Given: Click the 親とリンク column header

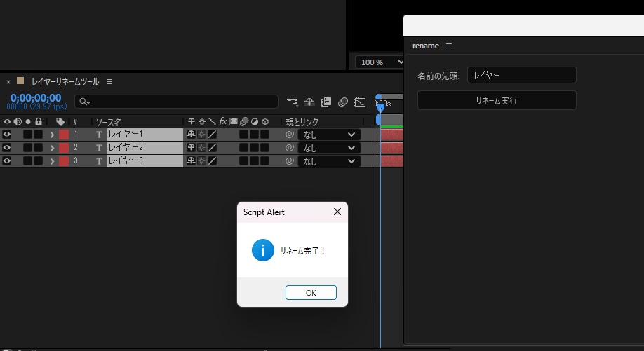Looking at the screenshot, I should pyautogui.click(x=302, y=122).
